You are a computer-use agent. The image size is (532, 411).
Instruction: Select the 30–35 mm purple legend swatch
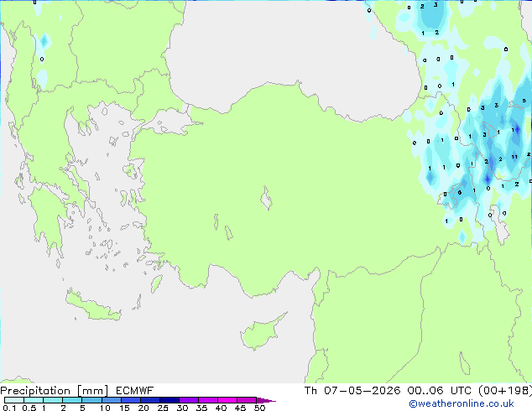(x=189, y=400)
